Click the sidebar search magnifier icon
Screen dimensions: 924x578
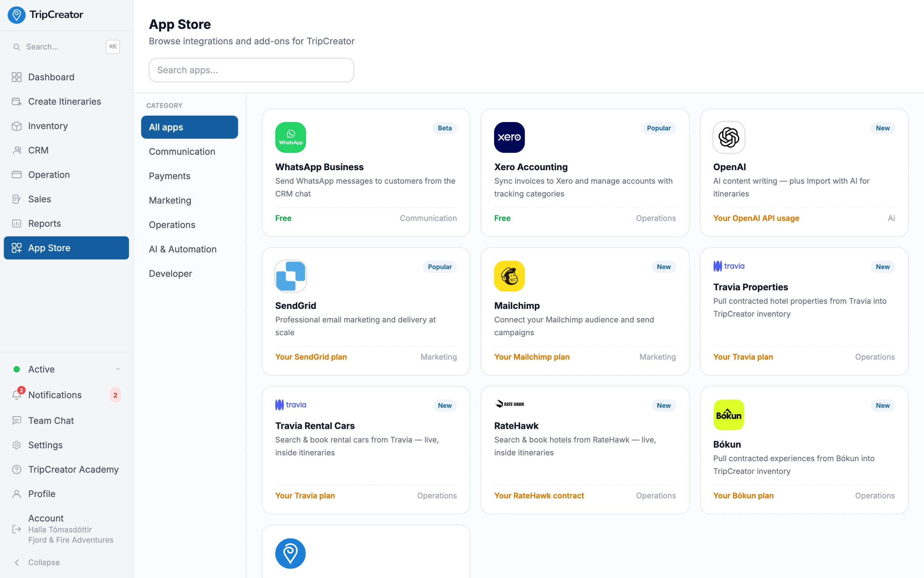(x=16, y=47)
